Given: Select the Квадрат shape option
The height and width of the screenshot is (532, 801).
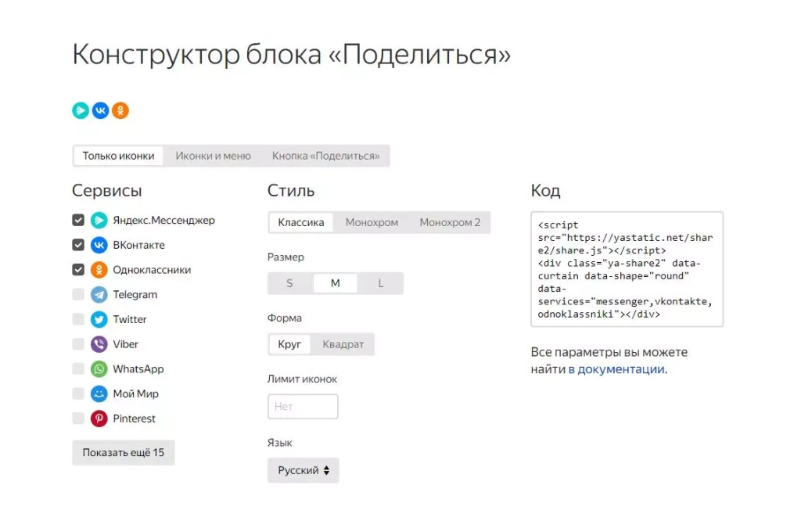Looking at the screenshot, I should click(x=343, y=344).
